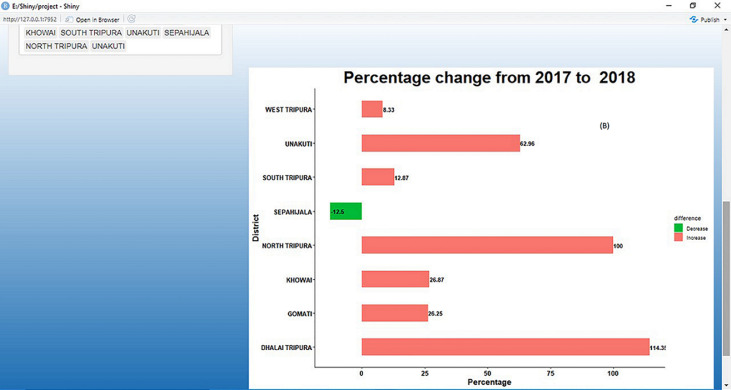Click the -12.5 value label

pos(337,212)
